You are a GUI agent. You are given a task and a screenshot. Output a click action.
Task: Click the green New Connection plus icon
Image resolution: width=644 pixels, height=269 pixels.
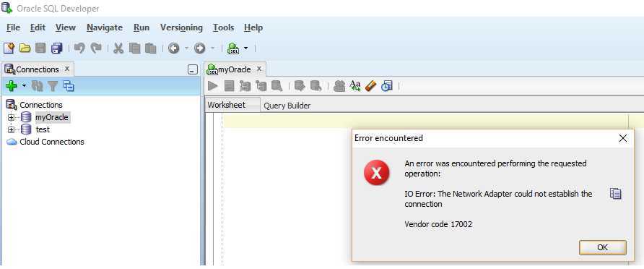(12, 85)
